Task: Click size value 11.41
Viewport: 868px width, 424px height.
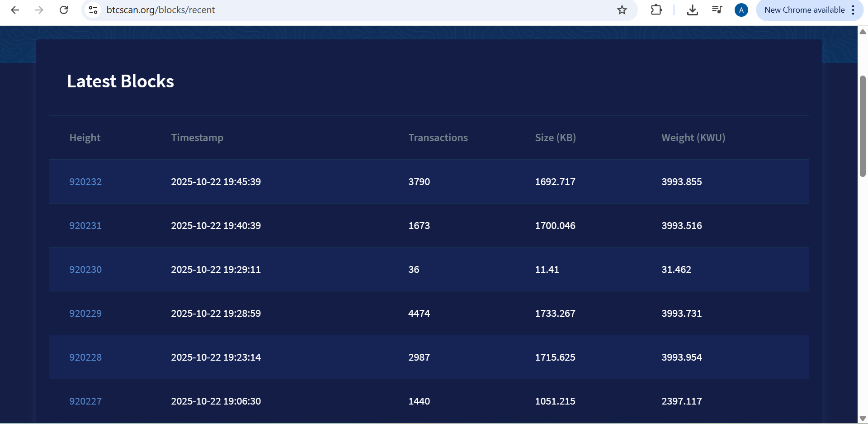Action: point(547,270)
